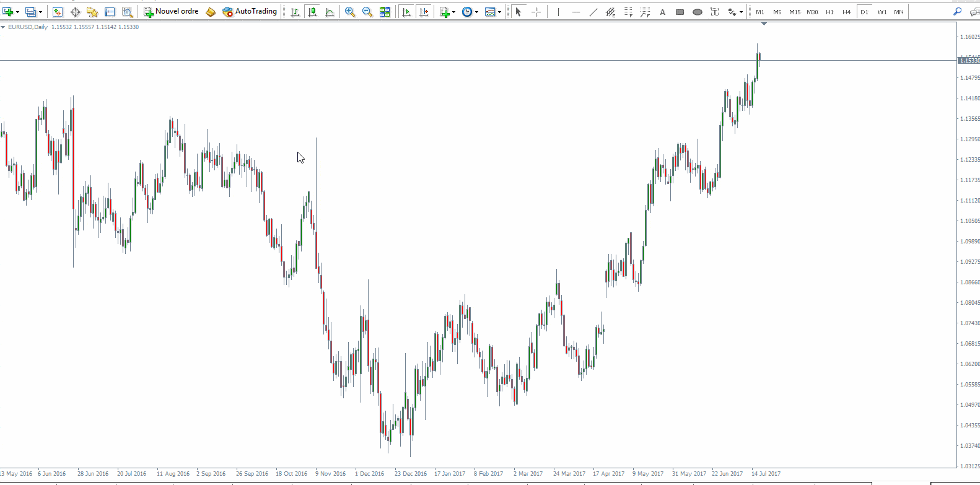The height and width of the screenshot is (485, 980).
Task: Click the 1.10505 price scale label
Action: [x=970, y=221]
